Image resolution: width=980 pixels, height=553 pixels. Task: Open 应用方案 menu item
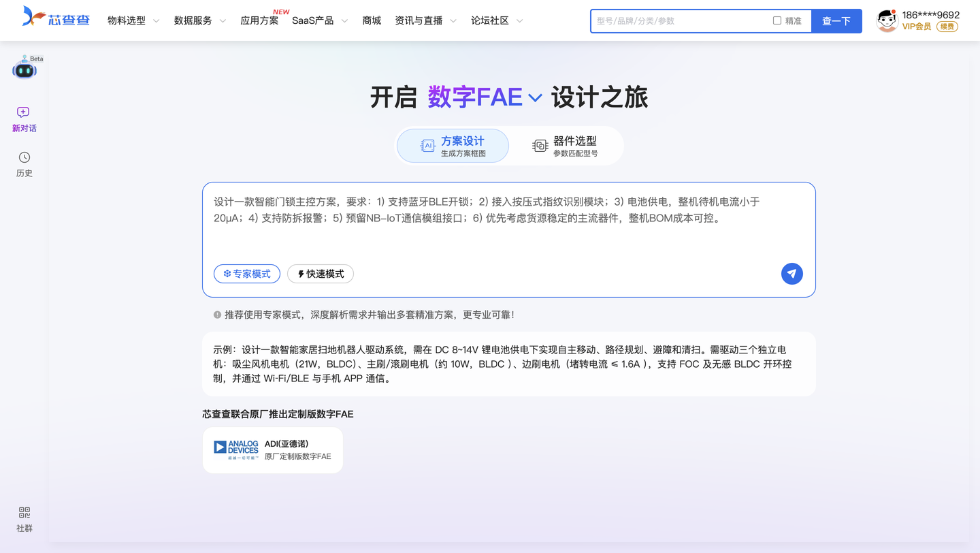pyautogui.click(x=259, y=20)
